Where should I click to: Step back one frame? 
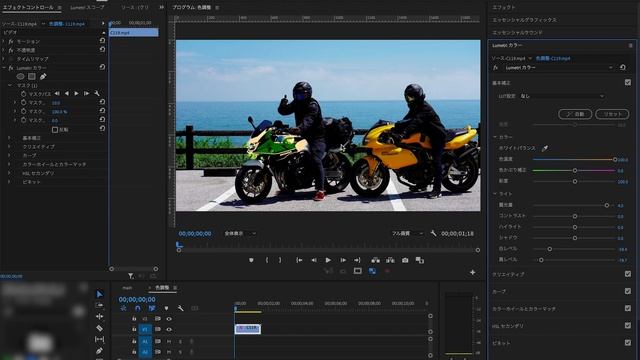pyautogui.click(x=314, y=260)
